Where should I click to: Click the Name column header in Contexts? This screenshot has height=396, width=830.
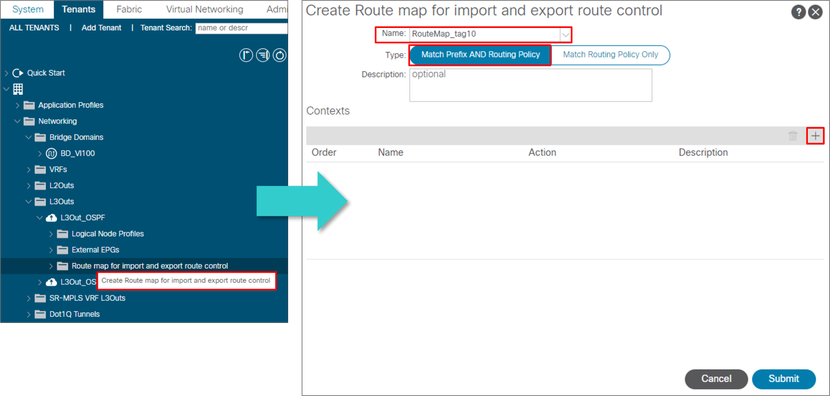point(391,152)
